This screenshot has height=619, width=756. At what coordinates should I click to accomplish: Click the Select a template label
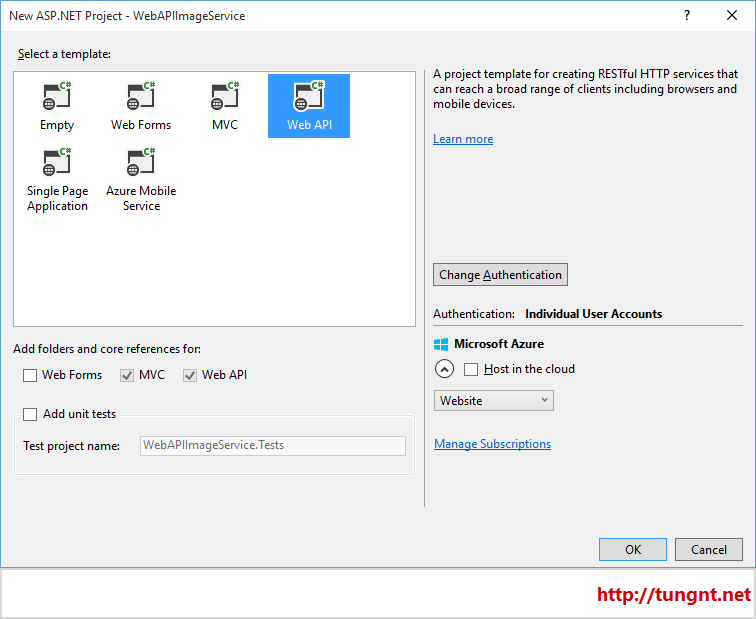[x=64, y=54]
